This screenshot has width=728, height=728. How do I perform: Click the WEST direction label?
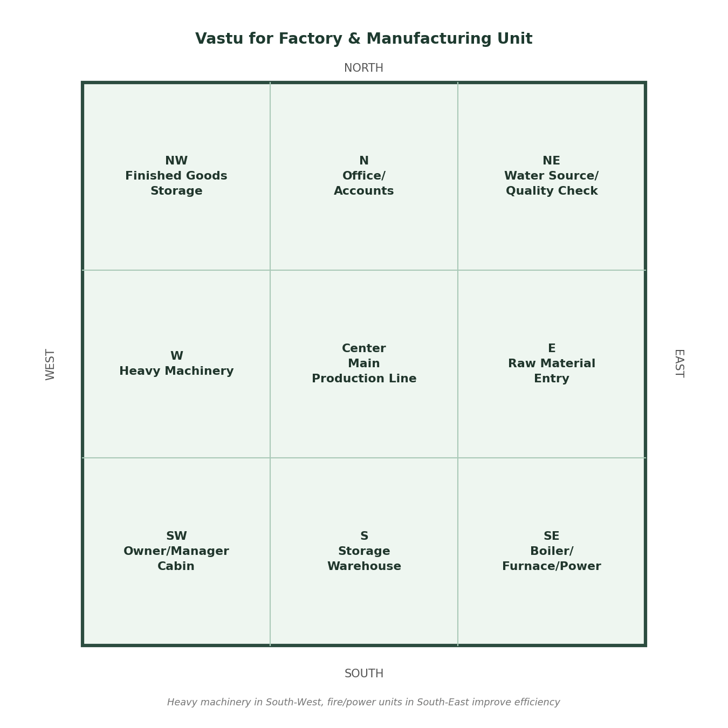50,364
